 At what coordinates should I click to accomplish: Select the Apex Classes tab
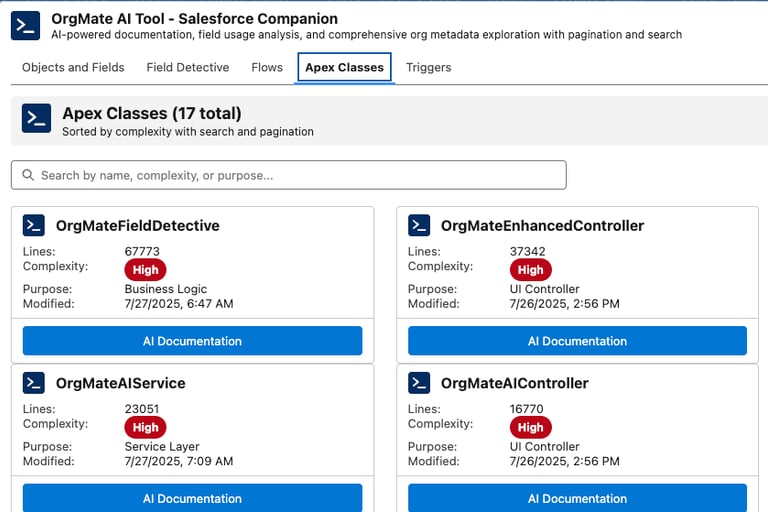344,68
